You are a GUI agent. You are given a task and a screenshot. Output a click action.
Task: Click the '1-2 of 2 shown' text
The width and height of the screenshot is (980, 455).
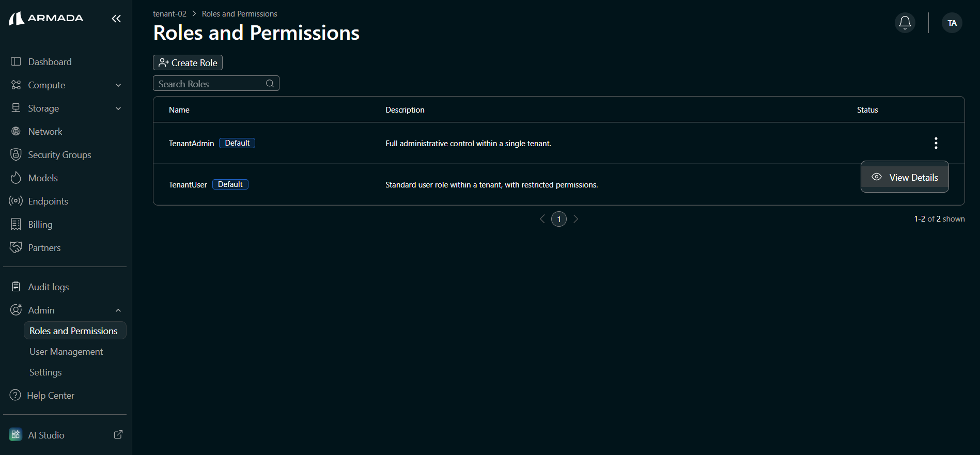pyautogui.click(x=939, y=219)
